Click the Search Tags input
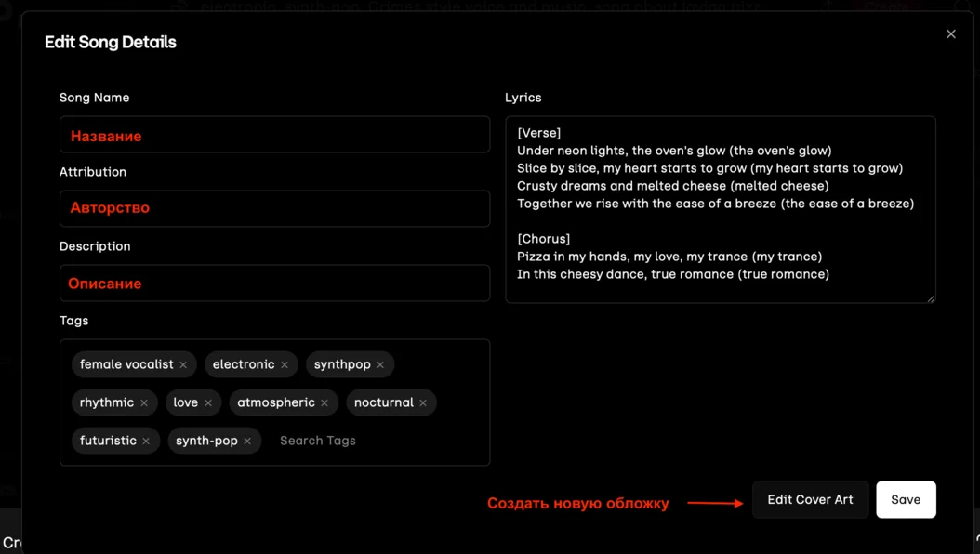The width and height of the screenshot is (980, 554). (372, 441)
